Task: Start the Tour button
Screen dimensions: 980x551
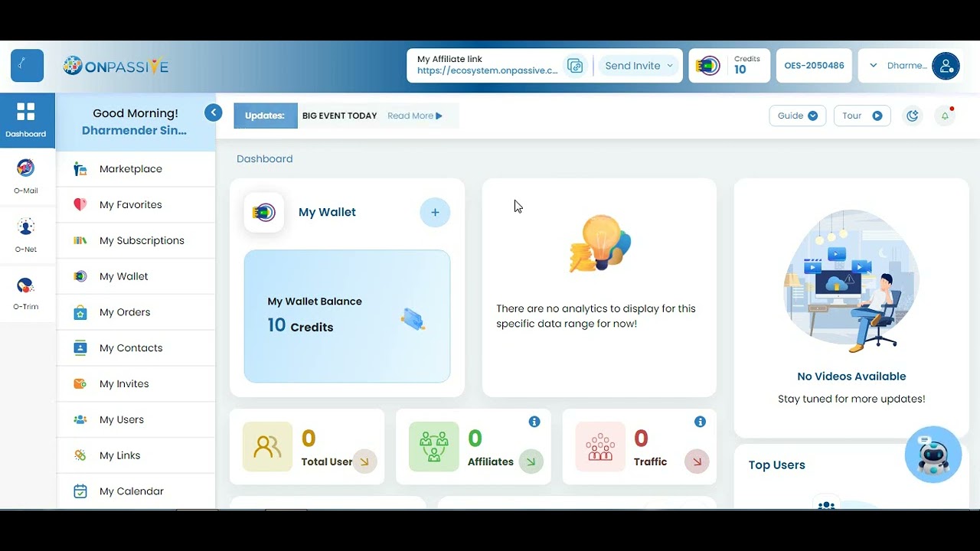Action: [x=862, y=116]
